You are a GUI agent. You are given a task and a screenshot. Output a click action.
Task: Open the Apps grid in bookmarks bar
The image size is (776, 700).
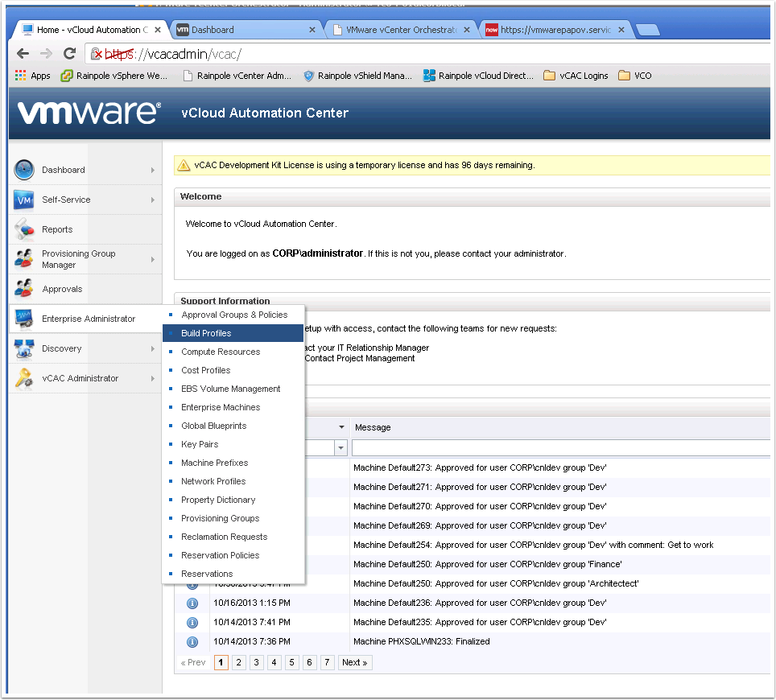point(33,76)
